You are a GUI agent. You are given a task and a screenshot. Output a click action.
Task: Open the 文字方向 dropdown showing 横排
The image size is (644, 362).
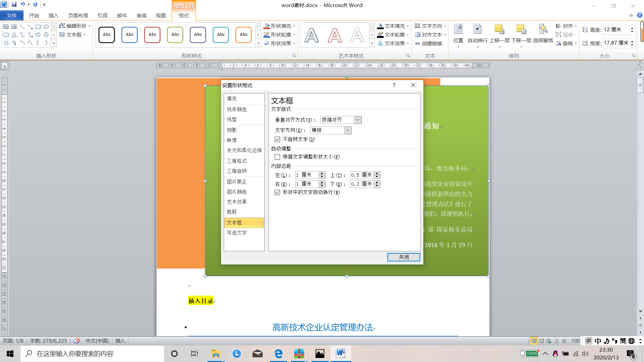[347, 130]
